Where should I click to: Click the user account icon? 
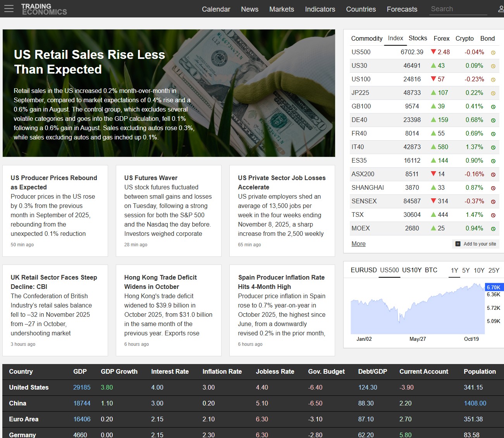point(501,9)
